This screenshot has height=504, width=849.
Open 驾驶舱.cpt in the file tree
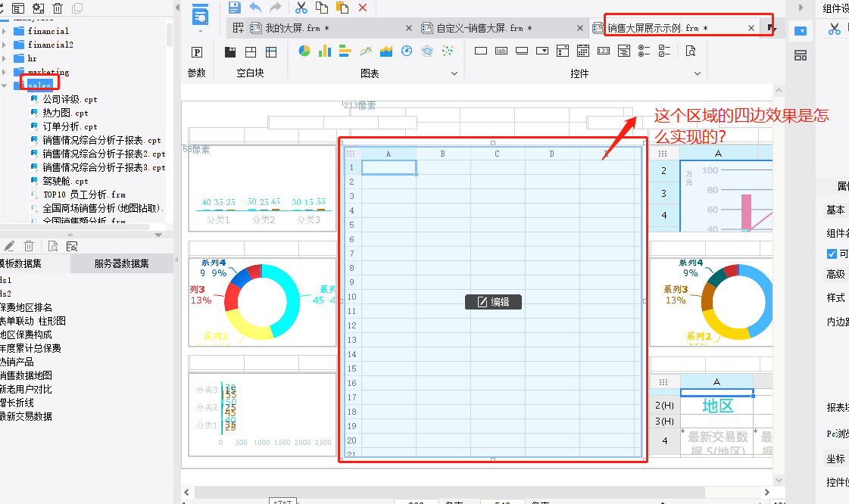pos(65,181)
